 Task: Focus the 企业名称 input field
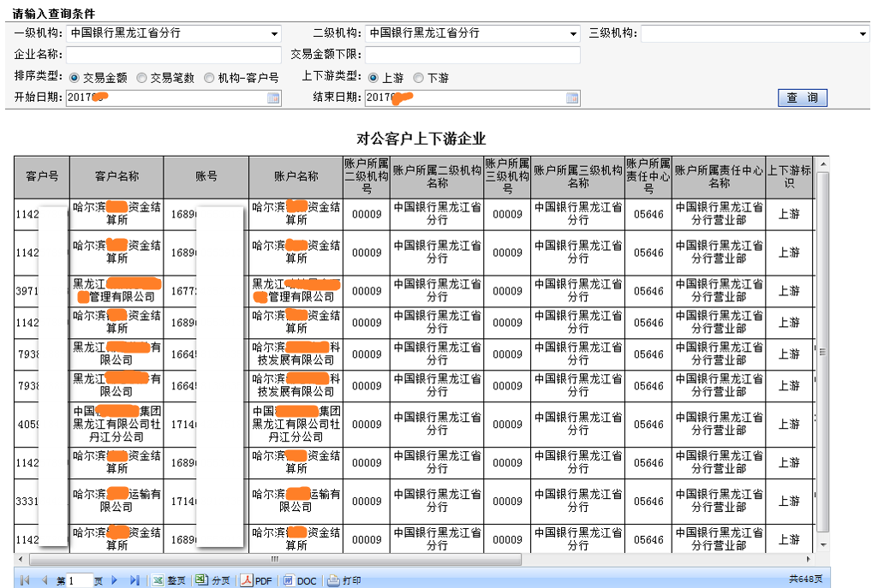point(174,56)
